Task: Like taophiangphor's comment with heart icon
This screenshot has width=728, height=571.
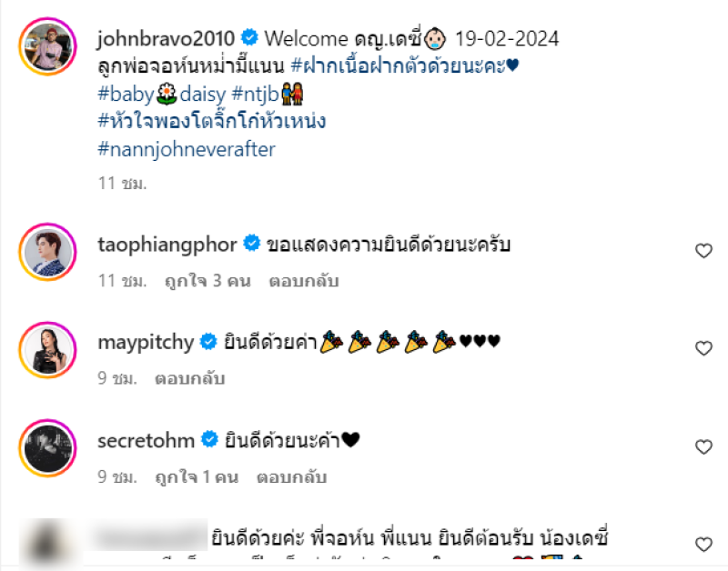Action: [703, 250]
